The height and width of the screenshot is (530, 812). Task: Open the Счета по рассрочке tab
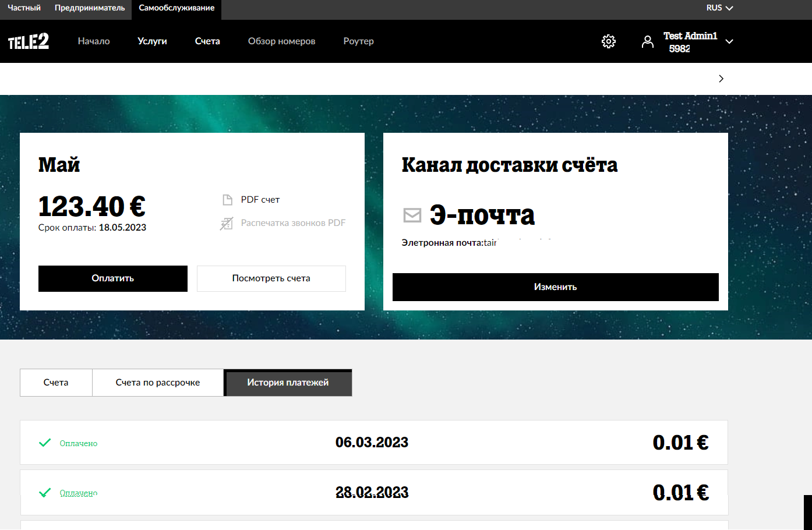158,383
